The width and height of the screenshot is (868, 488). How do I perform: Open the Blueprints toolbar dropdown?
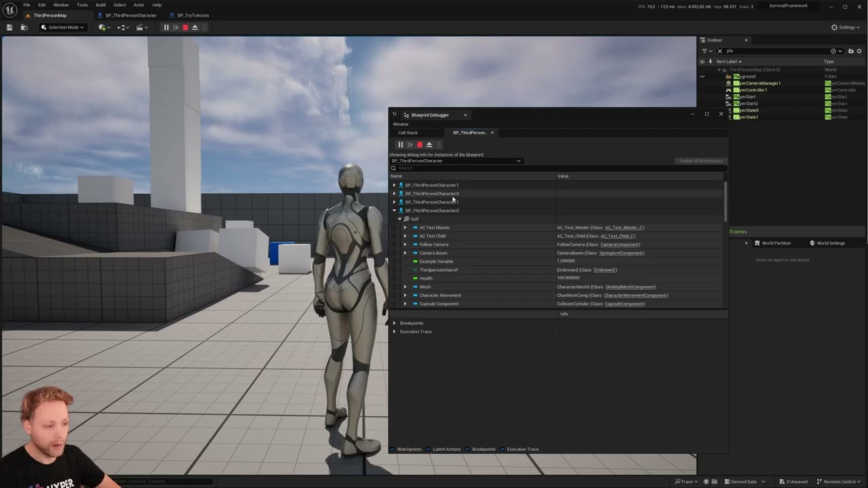(x=123, y=27)
